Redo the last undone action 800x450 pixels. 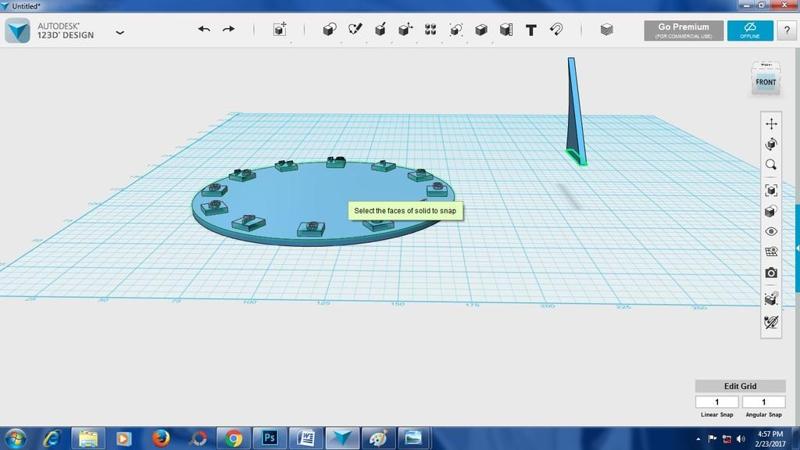coord(229,30)
